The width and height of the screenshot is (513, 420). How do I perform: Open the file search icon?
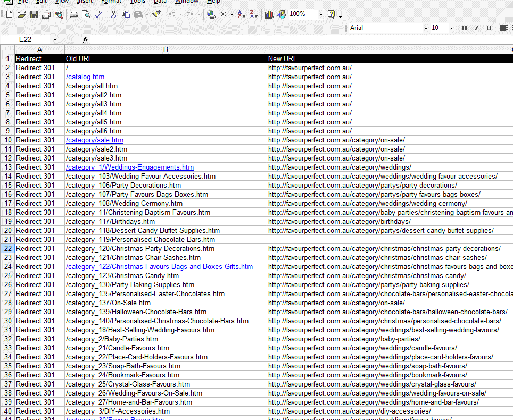(59, 14)
